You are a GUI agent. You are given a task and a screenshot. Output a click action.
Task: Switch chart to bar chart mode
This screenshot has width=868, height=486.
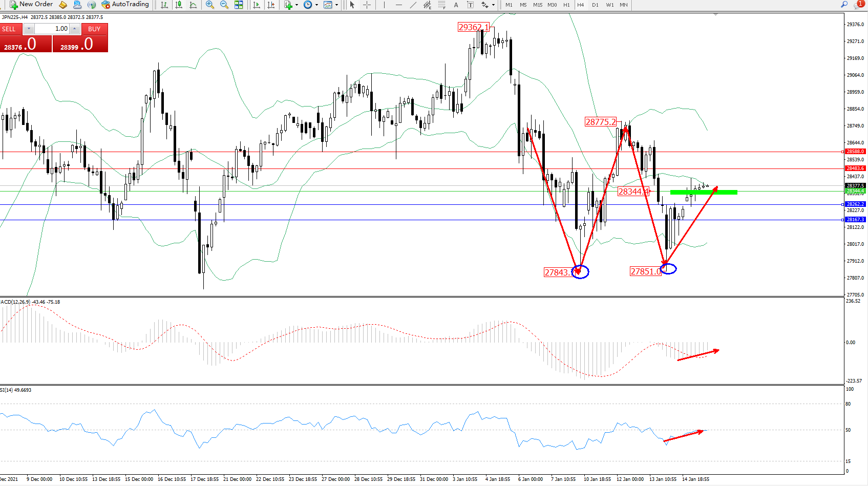(x=164, y=5)
